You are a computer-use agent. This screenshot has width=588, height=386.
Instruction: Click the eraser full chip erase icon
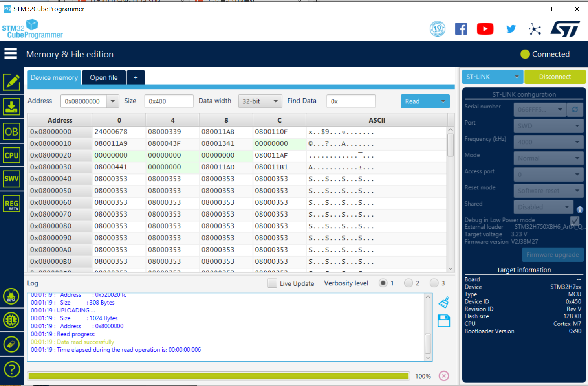11,344
